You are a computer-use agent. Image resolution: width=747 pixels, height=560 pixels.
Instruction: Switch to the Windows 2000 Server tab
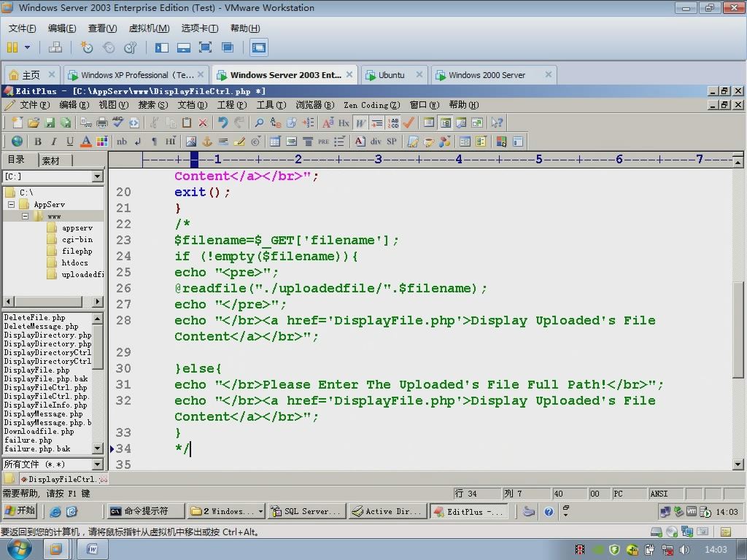(494, 75)
